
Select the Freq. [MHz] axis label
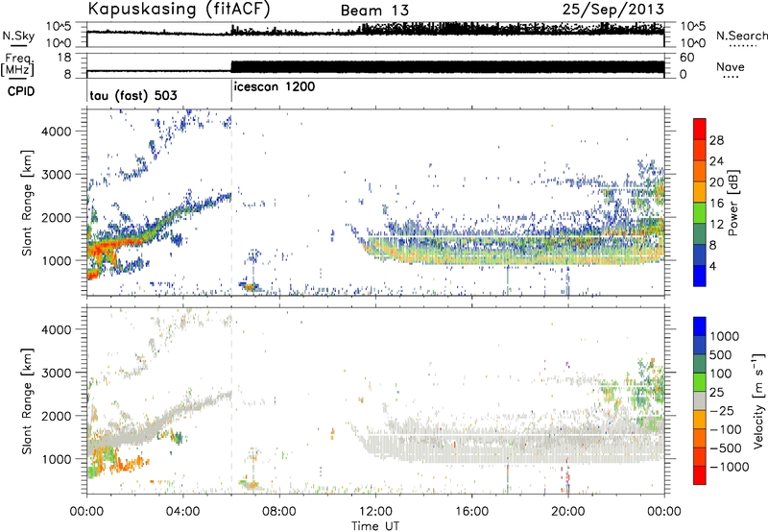tap(17, 65)
